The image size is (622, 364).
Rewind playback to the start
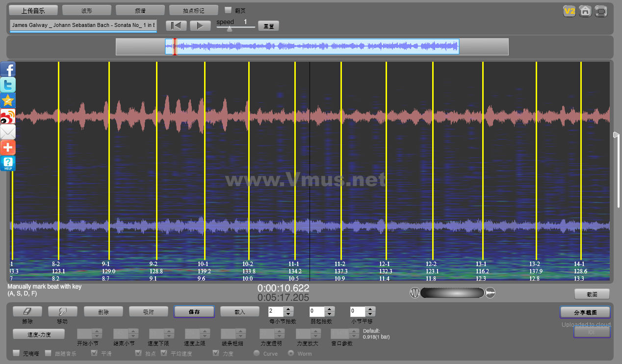pos(176,25)
